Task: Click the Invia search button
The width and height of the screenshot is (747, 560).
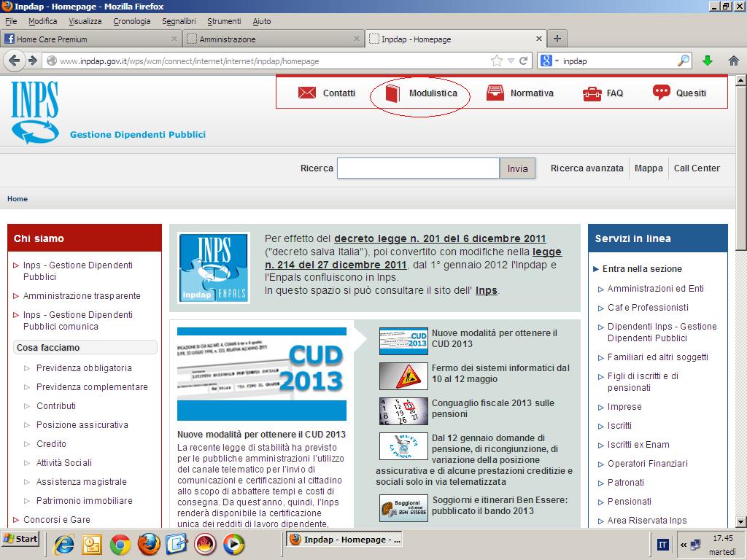Action: coord(517,168)
